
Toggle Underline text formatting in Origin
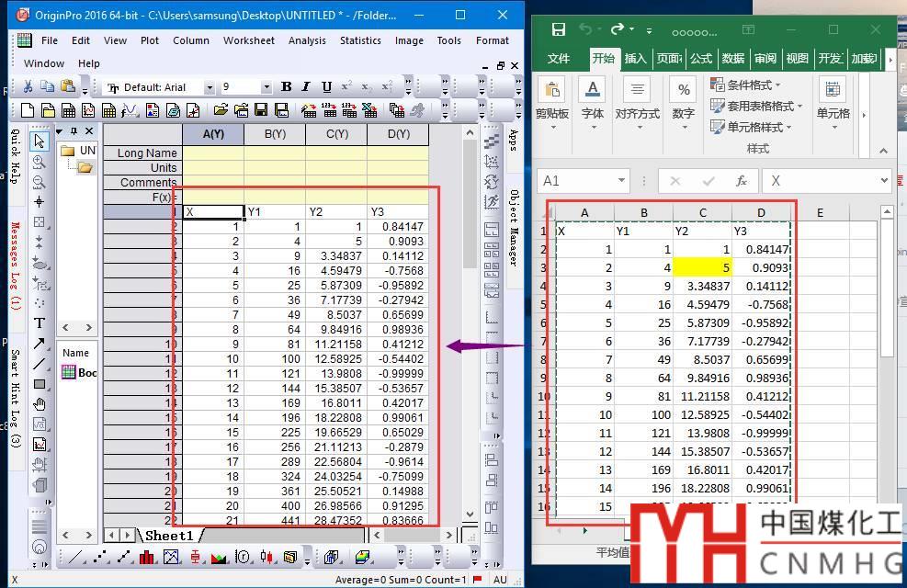(326, 87)
